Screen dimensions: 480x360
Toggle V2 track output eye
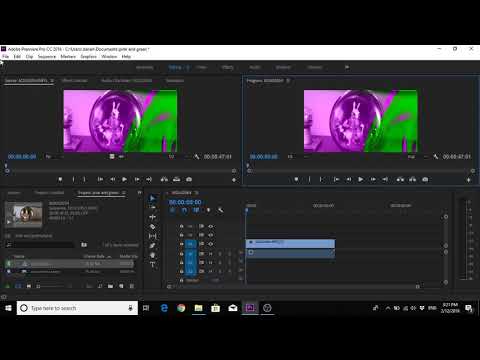pos(211,235)
